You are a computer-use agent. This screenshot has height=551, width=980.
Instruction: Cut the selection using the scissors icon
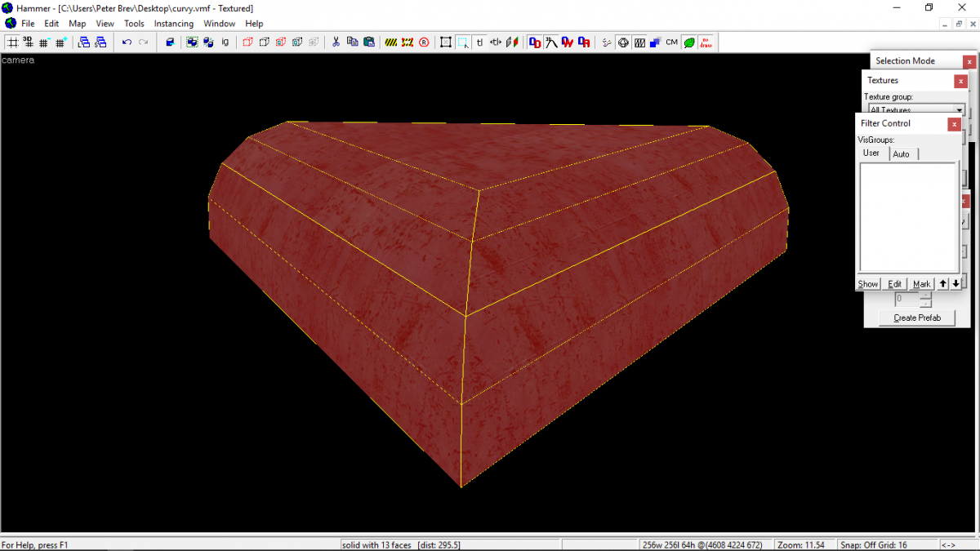pyautogui.click(x=336, y=42)
